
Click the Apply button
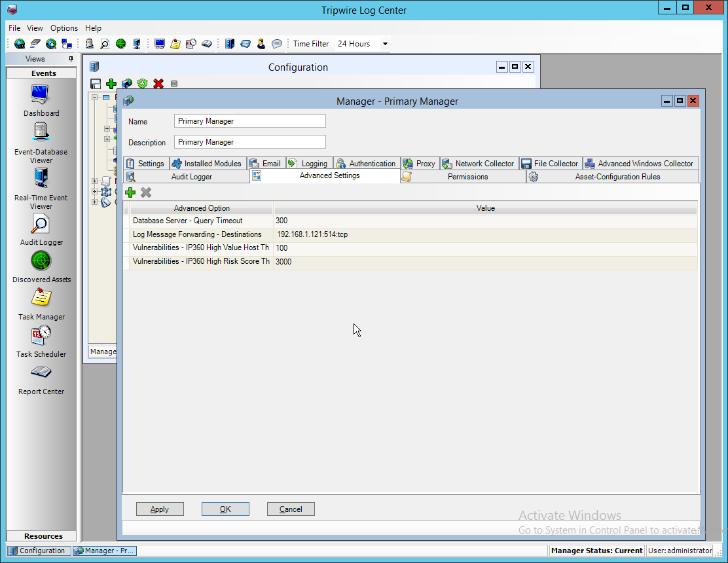(160, 509)
